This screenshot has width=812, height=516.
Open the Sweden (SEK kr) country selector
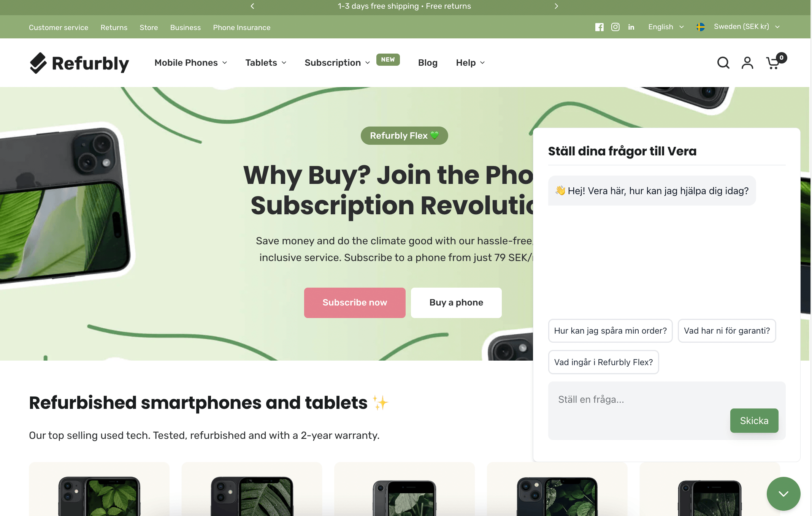click(x=738, y=27)
